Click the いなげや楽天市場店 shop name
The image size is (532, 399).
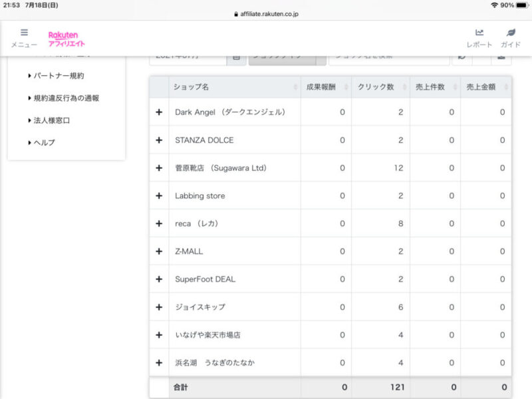(207, 335)
